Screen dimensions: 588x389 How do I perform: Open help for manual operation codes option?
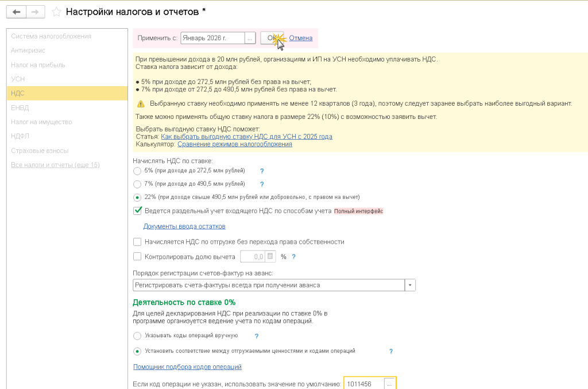(257, 336)
